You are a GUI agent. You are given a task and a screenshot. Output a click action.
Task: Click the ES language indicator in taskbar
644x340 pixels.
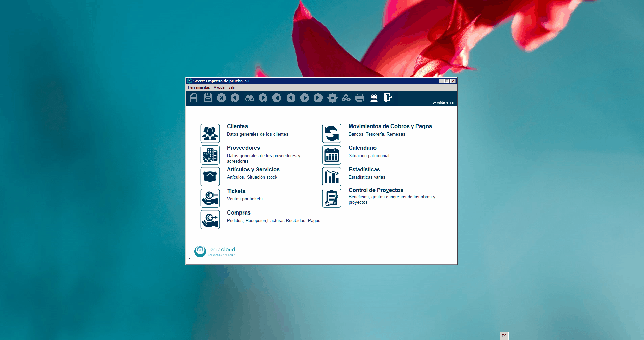click(504, 336)
